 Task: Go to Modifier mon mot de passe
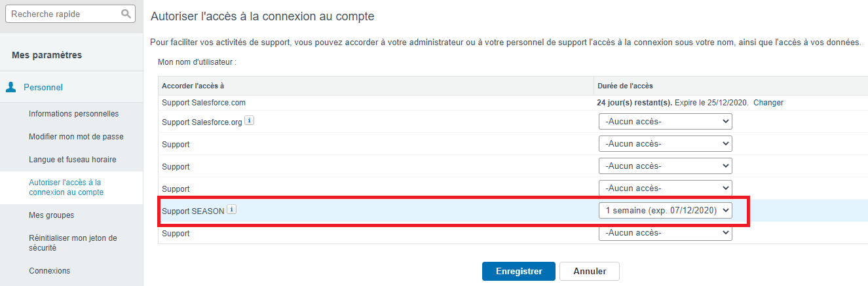coord(76,137)
